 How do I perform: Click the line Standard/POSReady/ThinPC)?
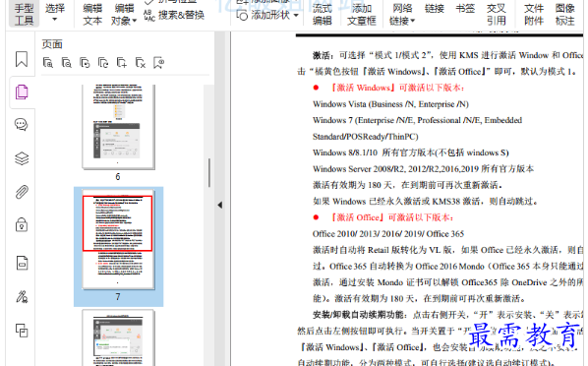click(x=365, y=137)
